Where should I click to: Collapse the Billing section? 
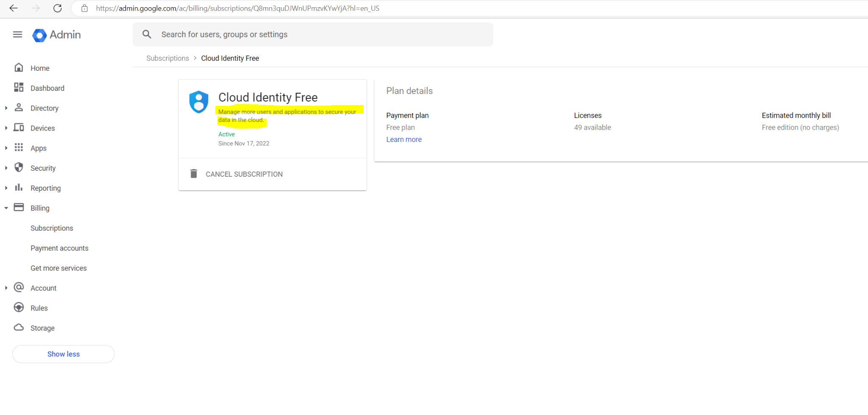6,208
